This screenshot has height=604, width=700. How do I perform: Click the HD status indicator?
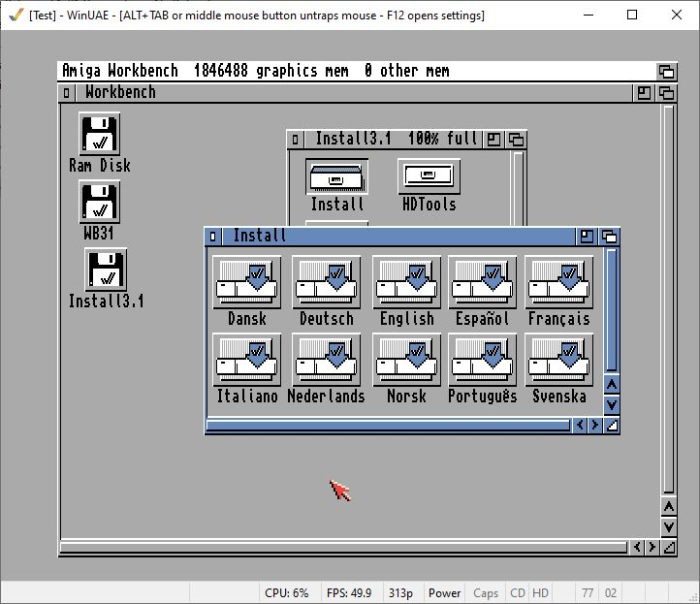(540, 592)
